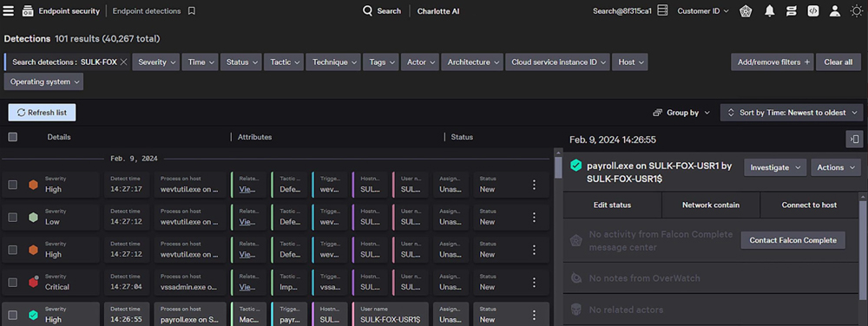Open row menu for vssadmin.exe detection
The image size is (868, 326).
pos(534,283)
